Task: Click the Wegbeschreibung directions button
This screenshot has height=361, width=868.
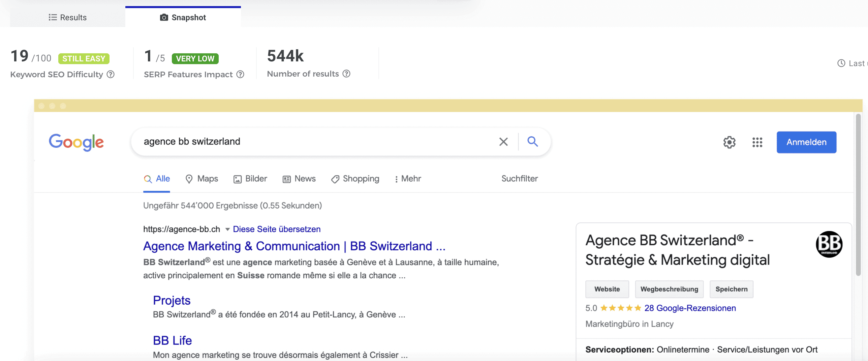Action: click(x=669, y=289)
